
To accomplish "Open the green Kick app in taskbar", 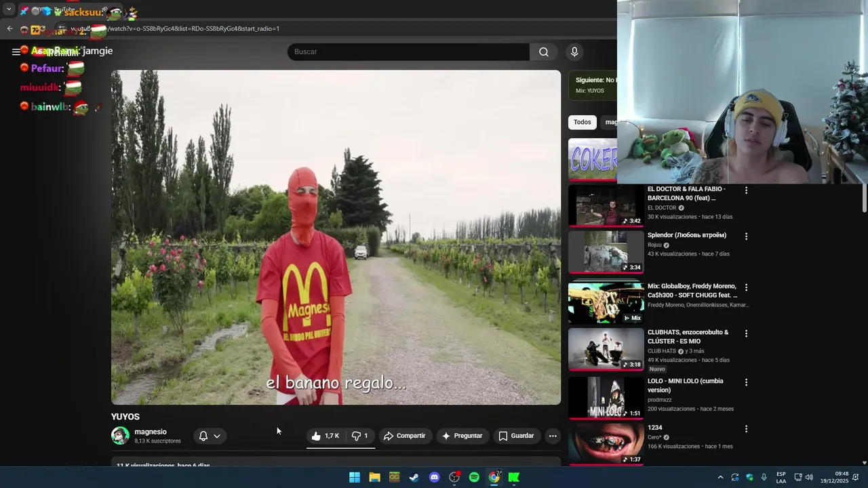I will coord(514,477).
